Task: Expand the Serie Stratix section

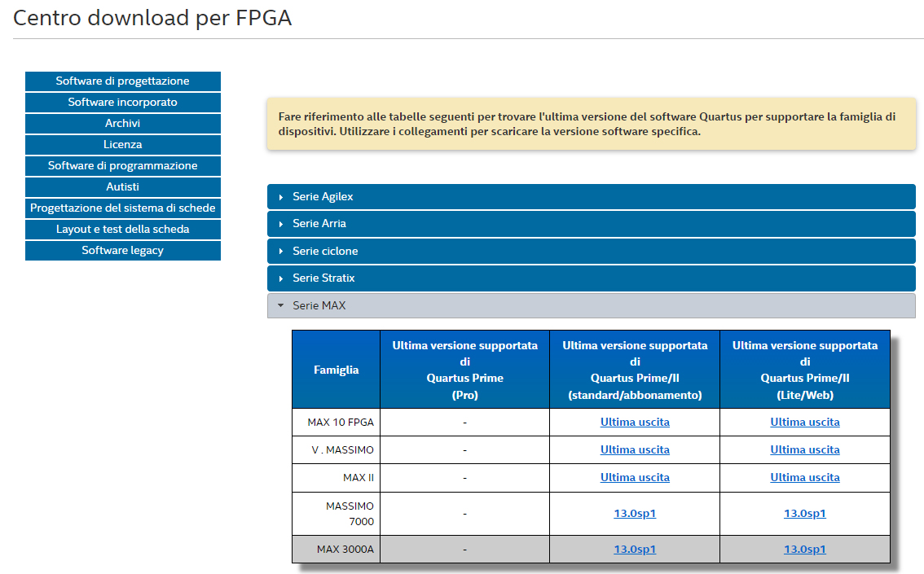Action: point(323,278)
